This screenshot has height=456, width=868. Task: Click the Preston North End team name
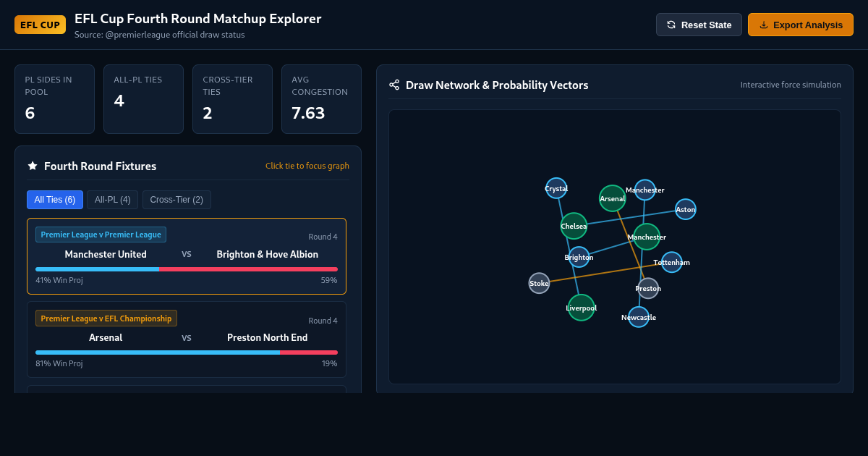[268, 337]
